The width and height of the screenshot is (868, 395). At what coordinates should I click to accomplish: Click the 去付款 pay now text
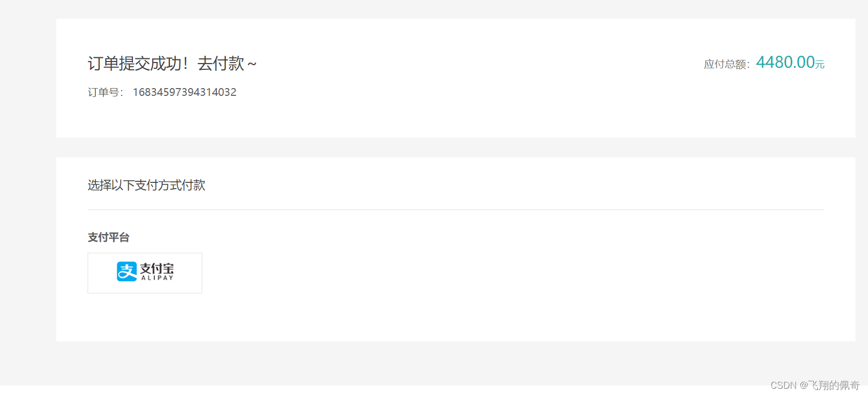(224, 63)
